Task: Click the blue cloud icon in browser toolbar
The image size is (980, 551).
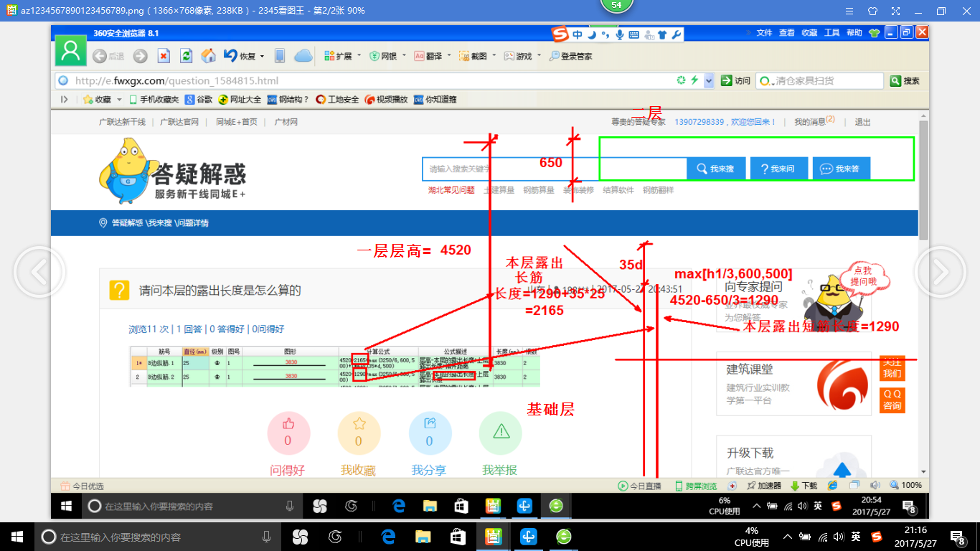Action: (x=303, y=56)
